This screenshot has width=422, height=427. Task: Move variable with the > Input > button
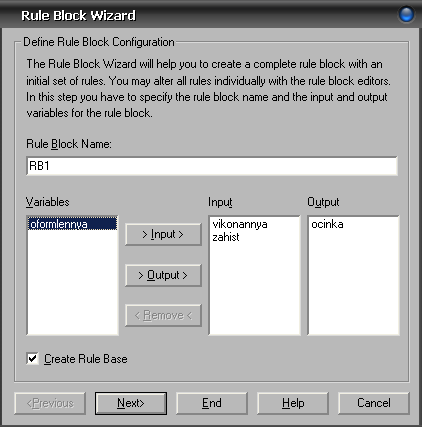pos(163,234)
